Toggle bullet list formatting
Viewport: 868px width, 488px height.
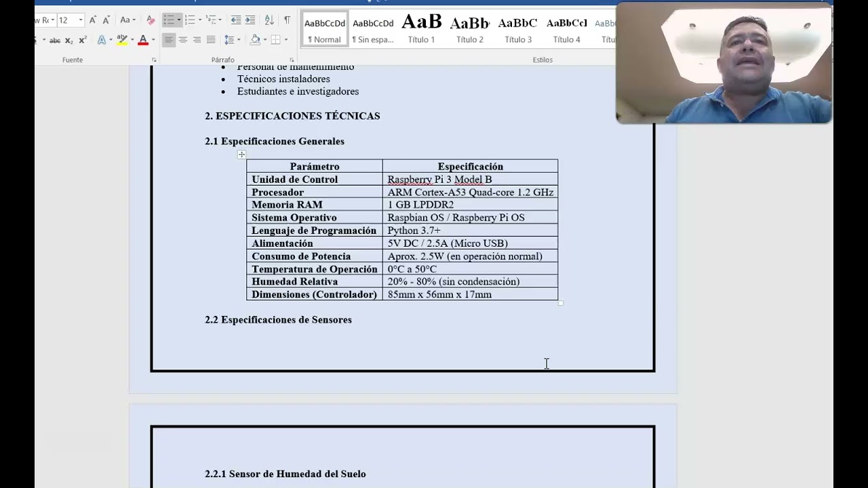(169, 20)
